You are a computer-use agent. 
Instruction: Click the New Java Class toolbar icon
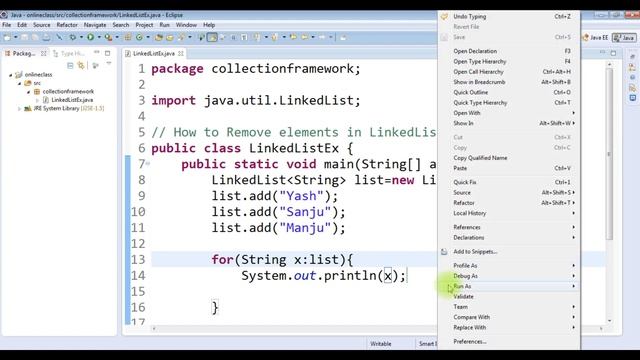click(x=139, y=38)
